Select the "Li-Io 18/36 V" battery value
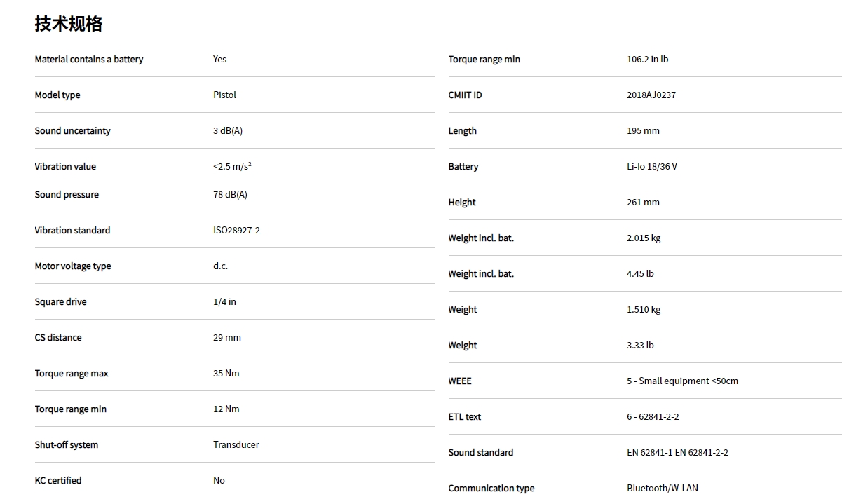 [x=652, y=167]
